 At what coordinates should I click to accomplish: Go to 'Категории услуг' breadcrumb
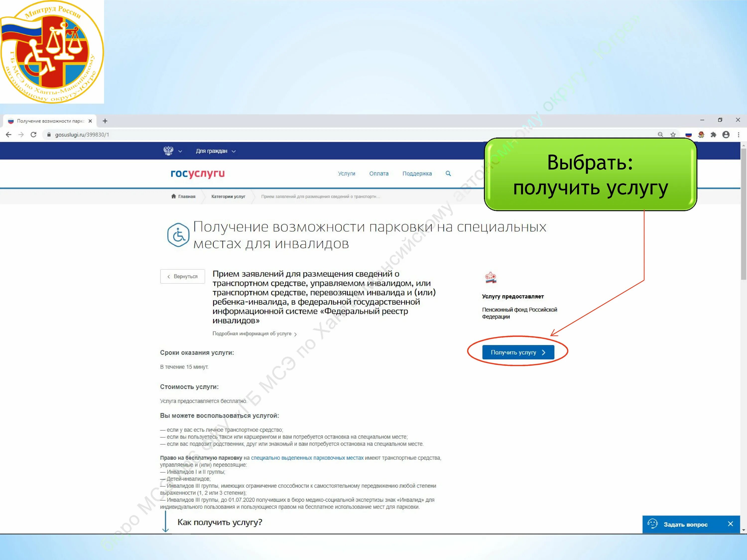pos(228,196)
